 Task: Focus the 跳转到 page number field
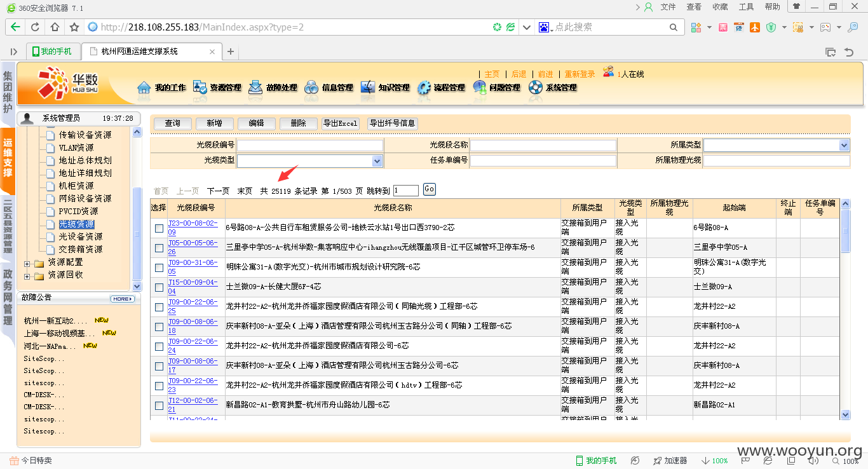pos(406,191)
